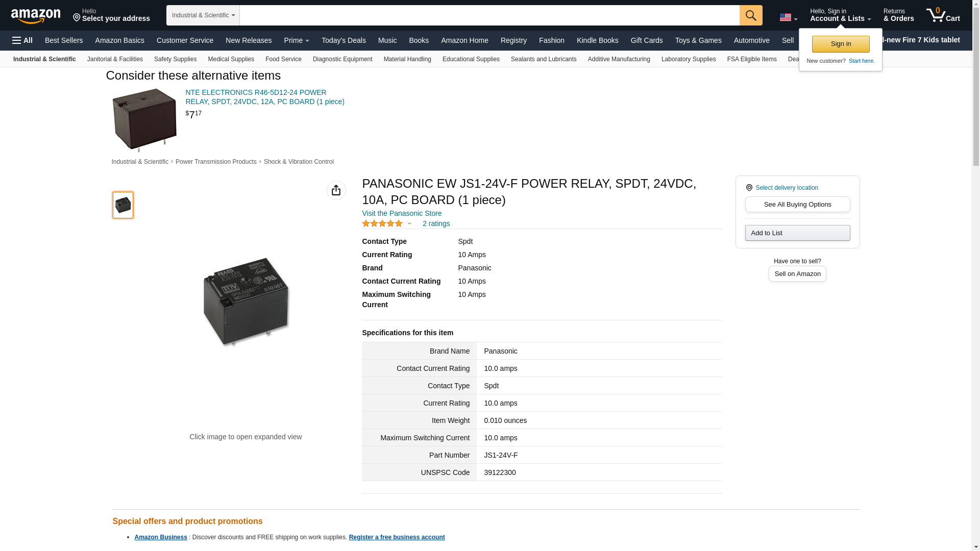980x551 pixels.
Task: Click into the Amazon search field
Action: coord(489,15)
